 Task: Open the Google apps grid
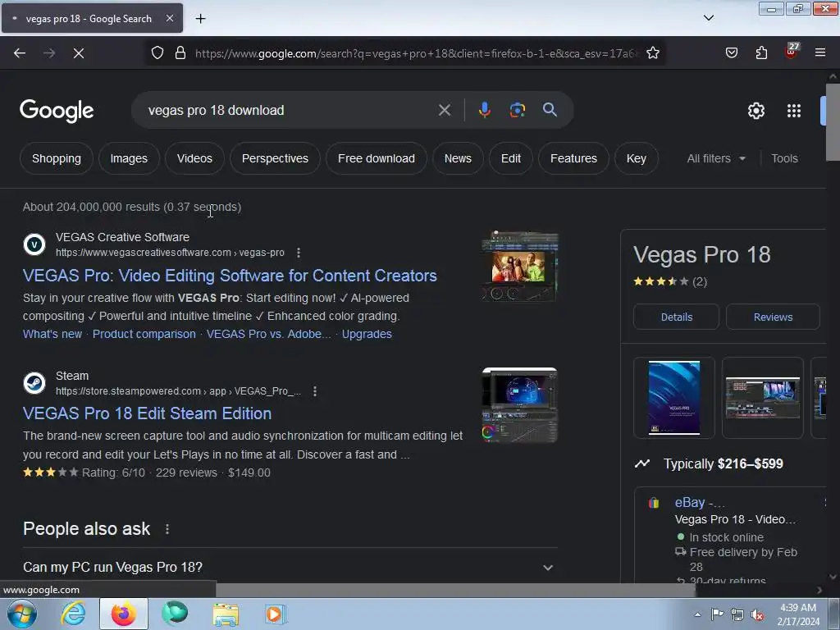[x=794, y=111]
